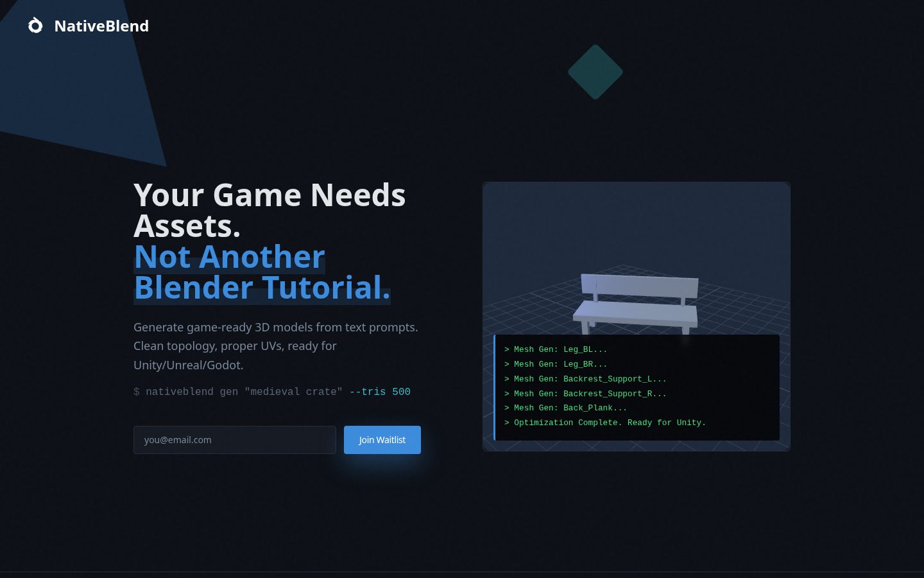Click the "Not Another Blender Tutorial." headline
Viewport: 924px width, 578px height.
click(x=262, y=272)
